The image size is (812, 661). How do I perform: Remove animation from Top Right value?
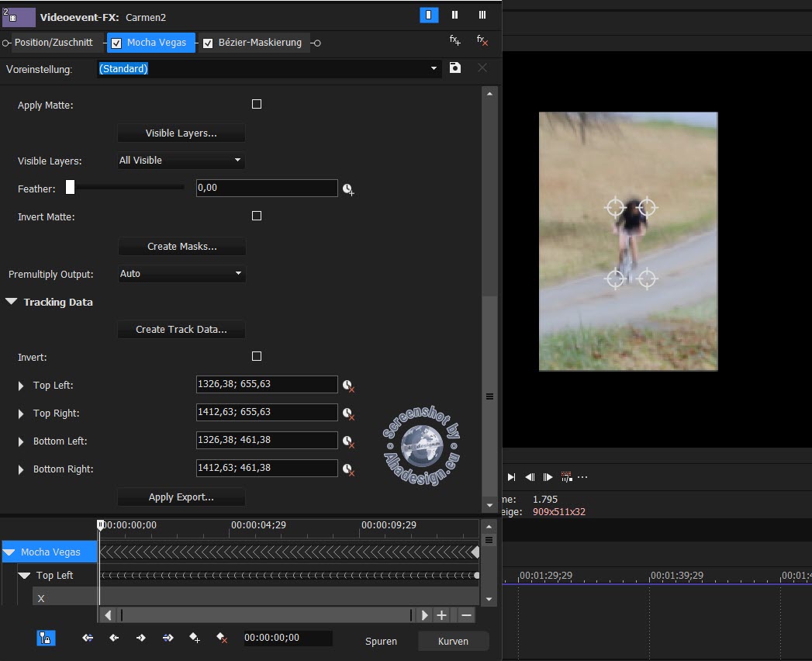pos(348,413)
